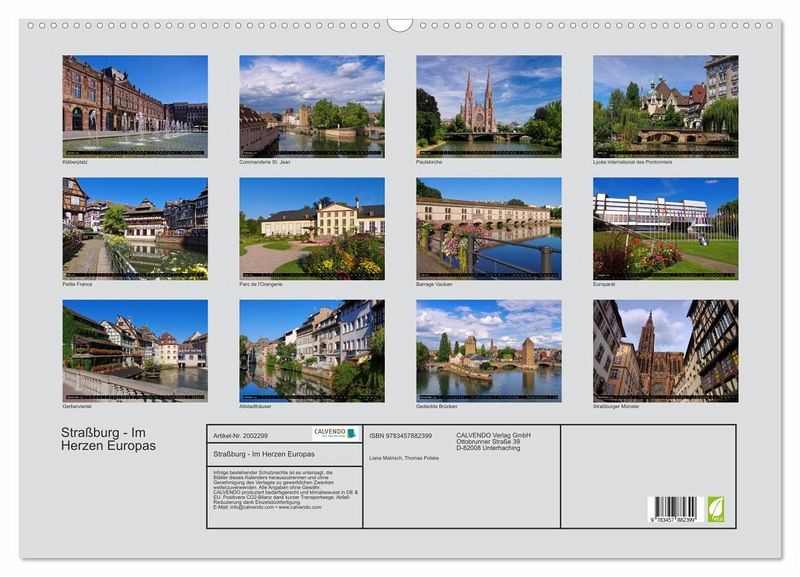Click the caption 'Gedeckte Brücken'
This screenshot has height=577, width=800.
click(437, 407)
